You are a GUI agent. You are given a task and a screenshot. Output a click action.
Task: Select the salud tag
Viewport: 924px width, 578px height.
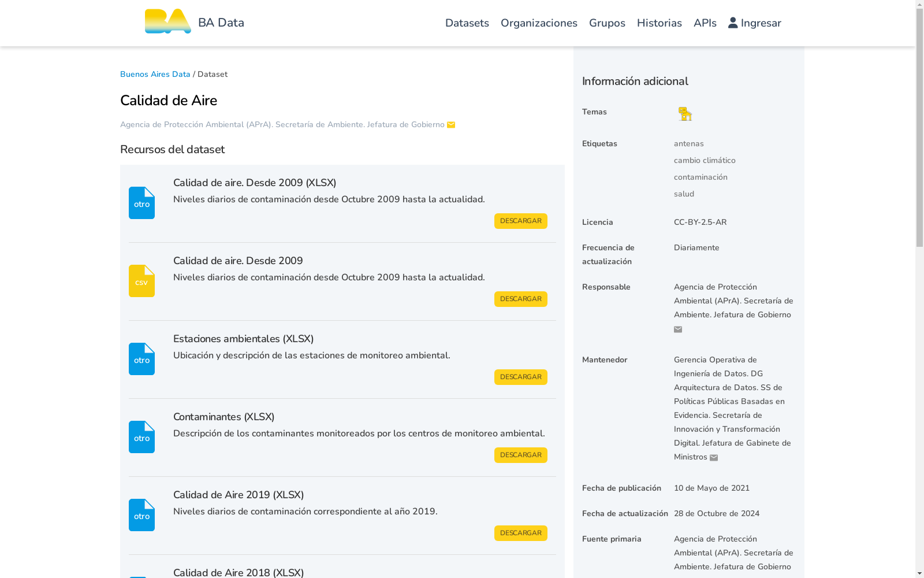click(x=684, y=194)
